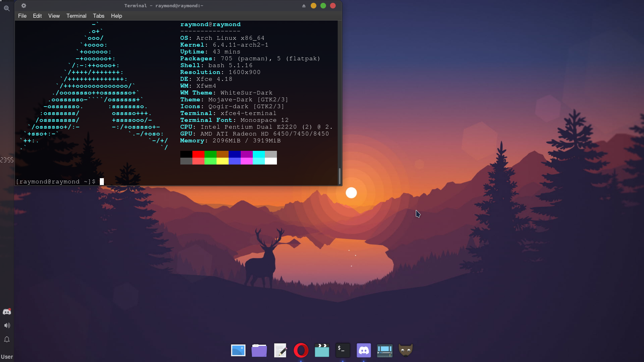
Task: Open the File menu
Action: point(23,16)
